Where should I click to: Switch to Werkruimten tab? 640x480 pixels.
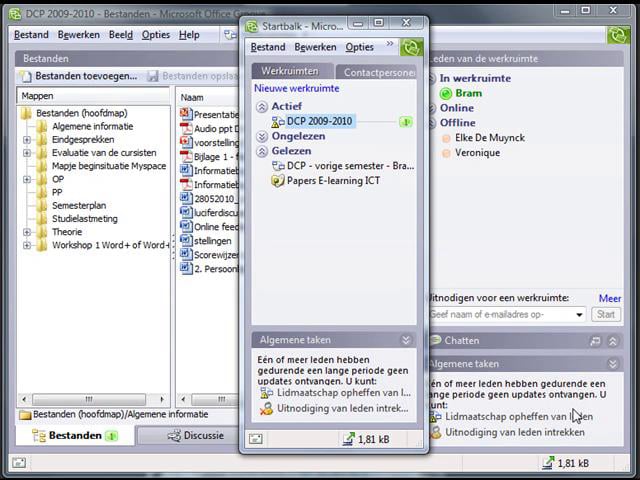[290, 71]
